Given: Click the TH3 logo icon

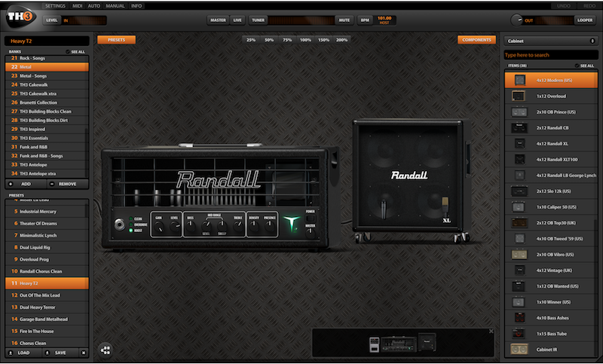Looking at the screenshot, I should [x=21, y=17].
